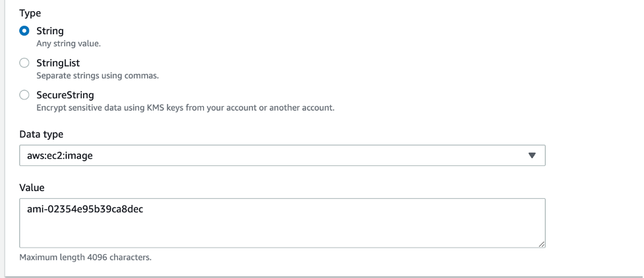Click the "SecureString" option label

point(65,96)
